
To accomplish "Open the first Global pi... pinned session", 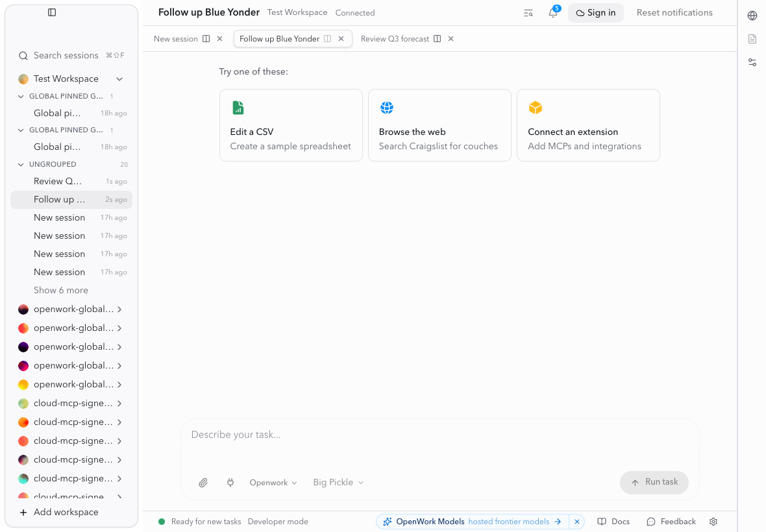I will [71, 114].
